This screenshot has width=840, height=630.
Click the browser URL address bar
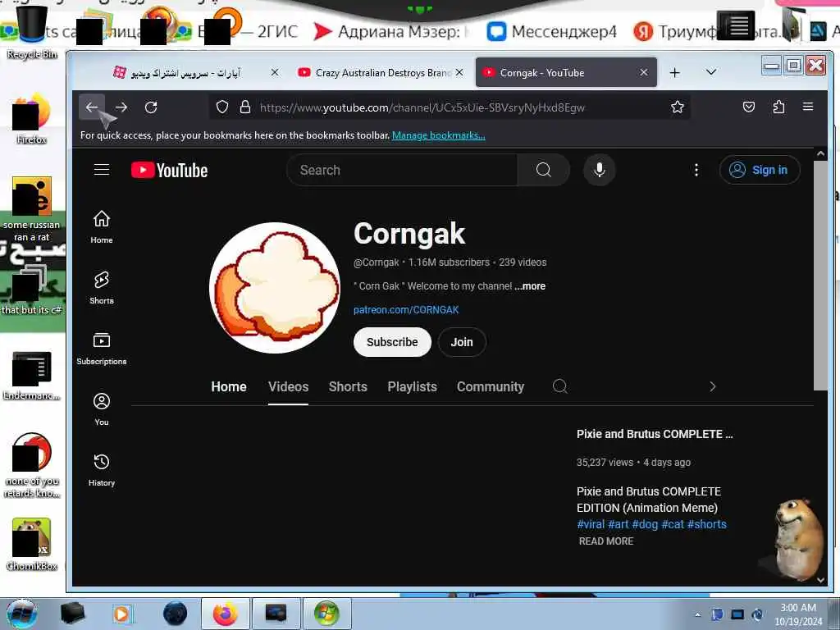(450, 107)
